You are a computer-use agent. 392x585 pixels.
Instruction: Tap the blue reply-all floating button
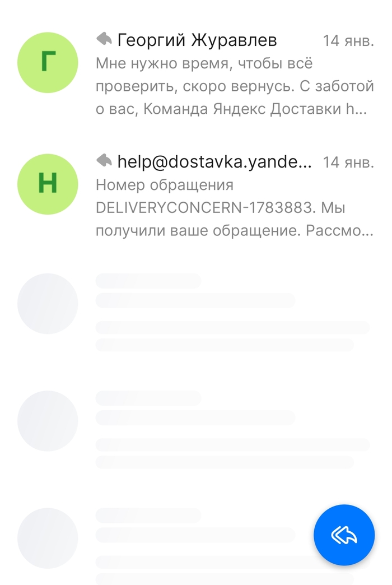(x=344, y=535)
